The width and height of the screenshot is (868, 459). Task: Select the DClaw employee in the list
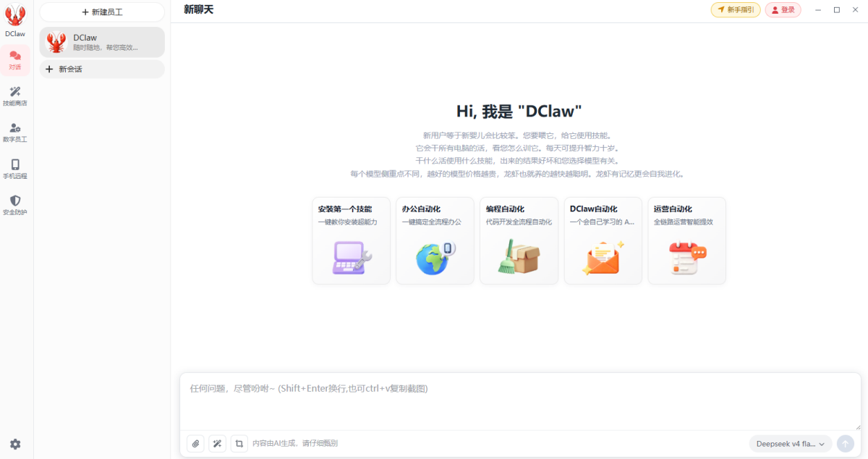tap(102, 42)
